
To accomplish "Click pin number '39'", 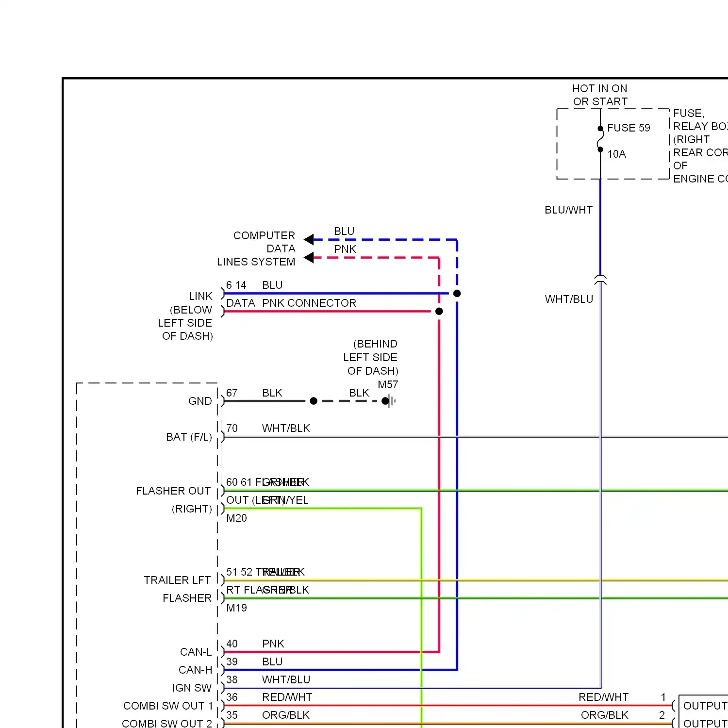I will pos(232,662).
